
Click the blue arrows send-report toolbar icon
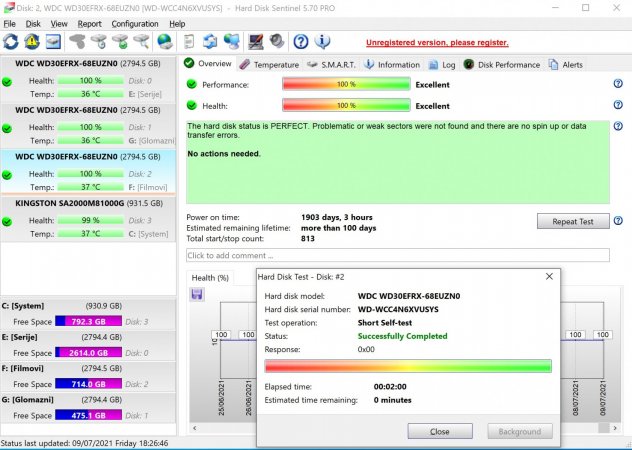[210, 42]
